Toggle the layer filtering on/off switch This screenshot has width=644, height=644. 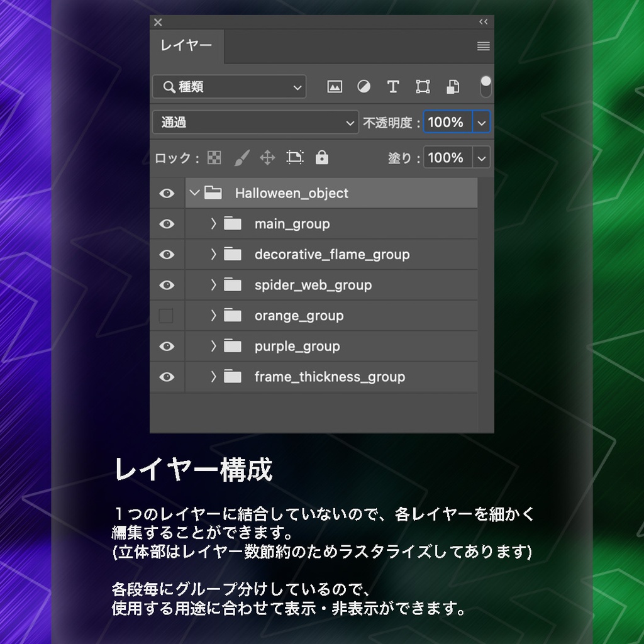click(486, 86)
